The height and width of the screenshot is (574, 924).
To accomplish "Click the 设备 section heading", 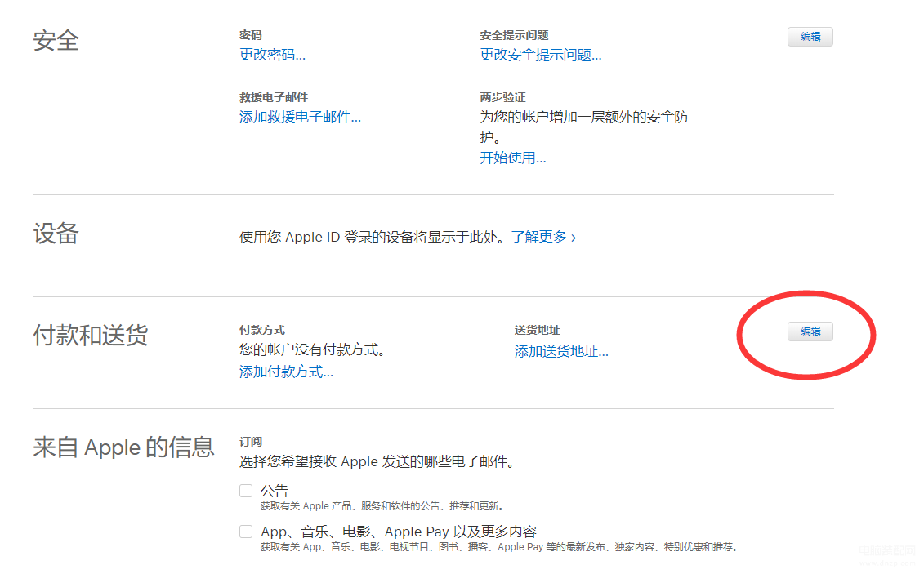I will tap(56, 234).
